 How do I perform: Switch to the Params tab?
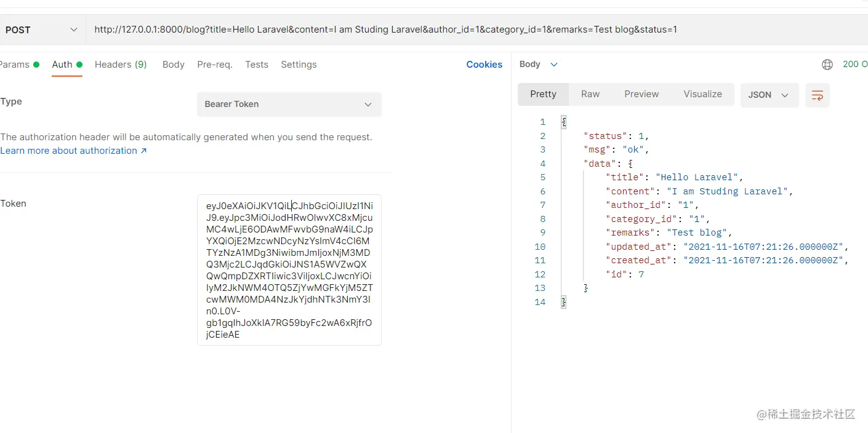(x=15, y=65)
